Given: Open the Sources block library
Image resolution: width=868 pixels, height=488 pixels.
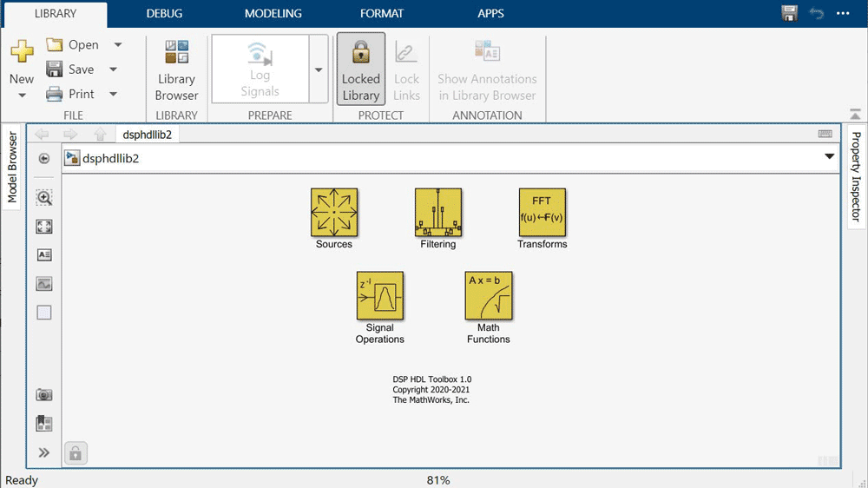Looking at the screenshot, I should click(334, 213).
